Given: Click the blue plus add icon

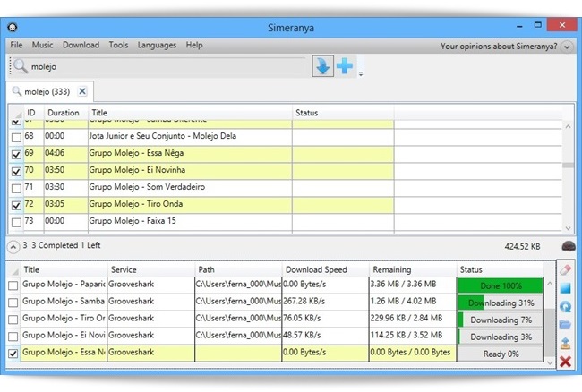Looking at the screenshot, I should pyautogui.click(x=345, y=66).
